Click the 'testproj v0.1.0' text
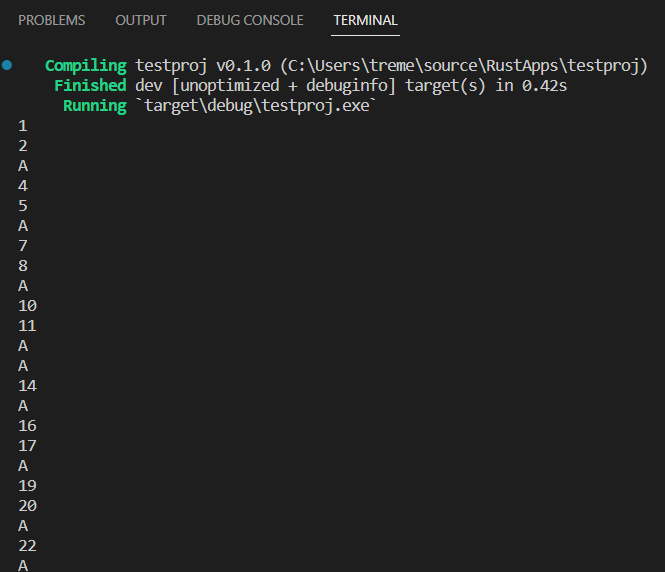The width and height of the screenshot is (665, 572). pyautogui.click(x=203, y=66)
